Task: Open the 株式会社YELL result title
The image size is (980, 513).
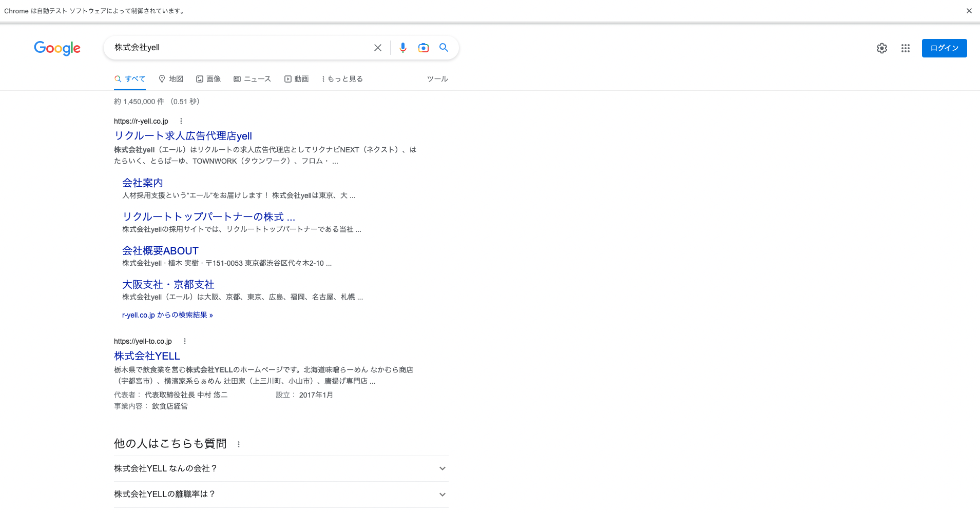Action: click(147, 356)
